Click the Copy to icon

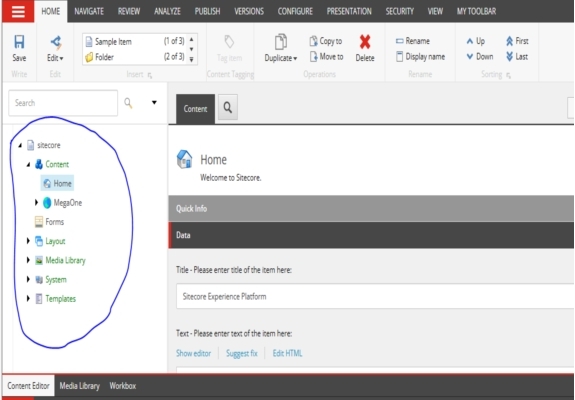(313, 41)
